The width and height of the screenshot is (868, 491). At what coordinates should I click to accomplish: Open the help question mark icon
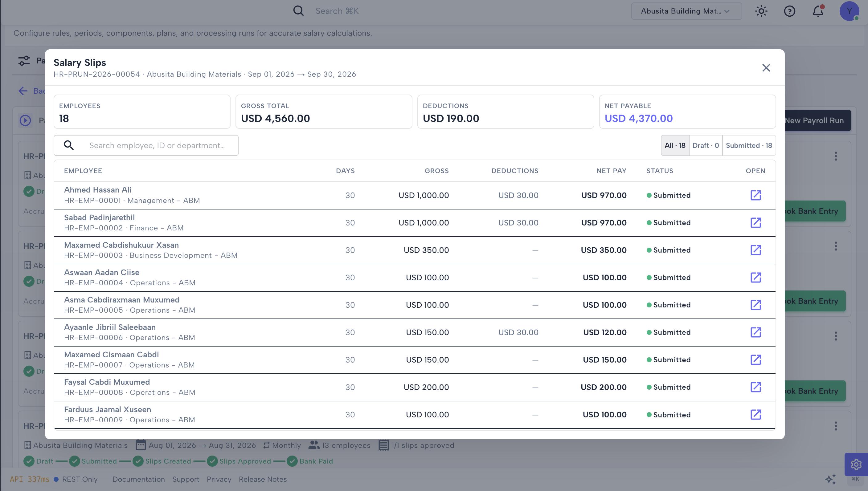coord(789,11)
